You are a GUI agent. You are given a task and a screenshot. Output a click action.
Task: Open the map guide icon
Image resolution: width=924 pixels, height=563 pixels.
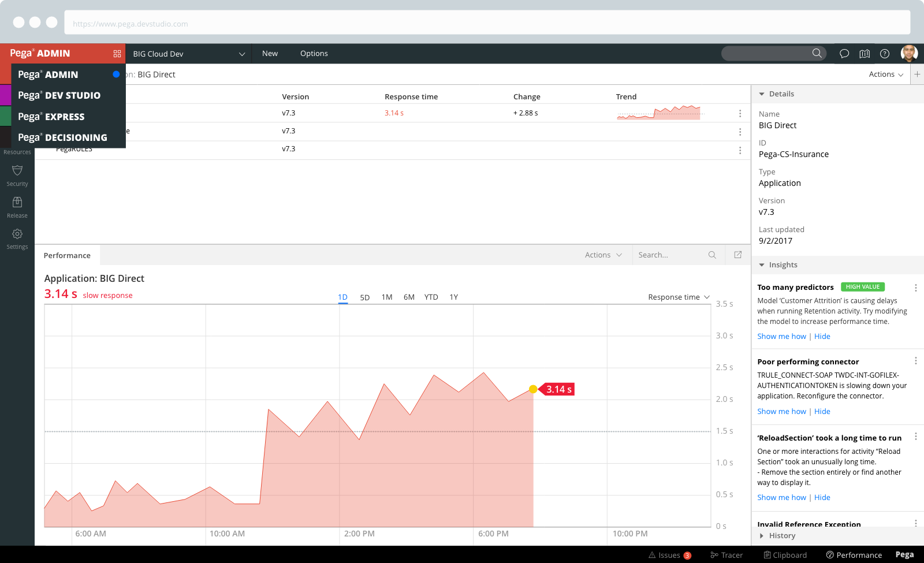coord(865,54)
